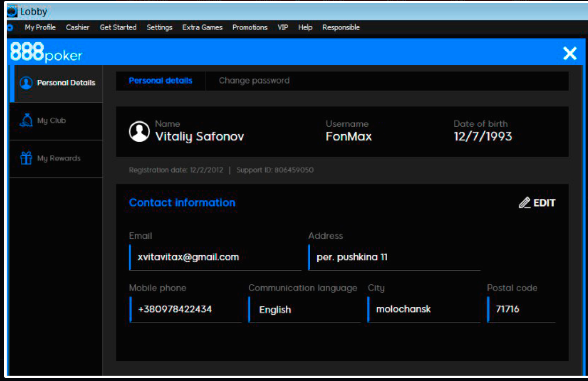This screenshot has height=381, width=588.
Task: Click the My Rewards gift icon
Action: pyautogui.click(x=26, y=158)
